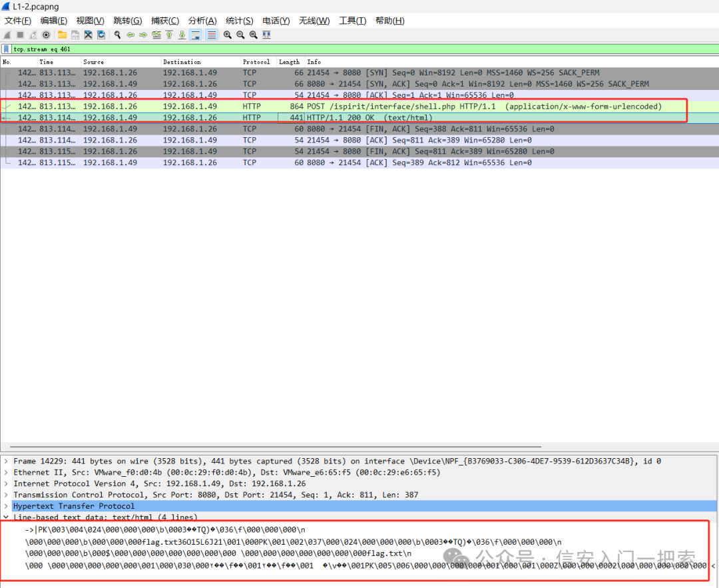This screenshot has width=719, height=588.
Task: Select the ACK Seq=389 Ack=812 packet
Action: (x=359, y=162)
